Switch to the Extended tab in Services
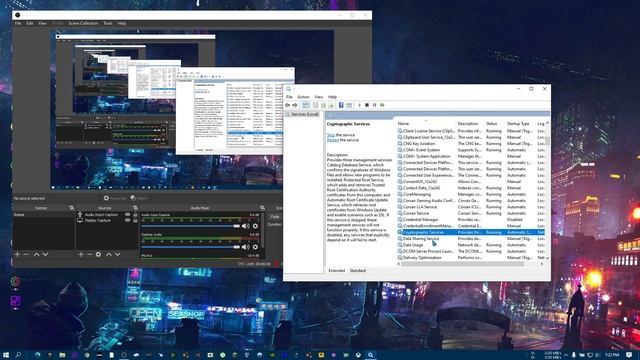 (336, 270)
